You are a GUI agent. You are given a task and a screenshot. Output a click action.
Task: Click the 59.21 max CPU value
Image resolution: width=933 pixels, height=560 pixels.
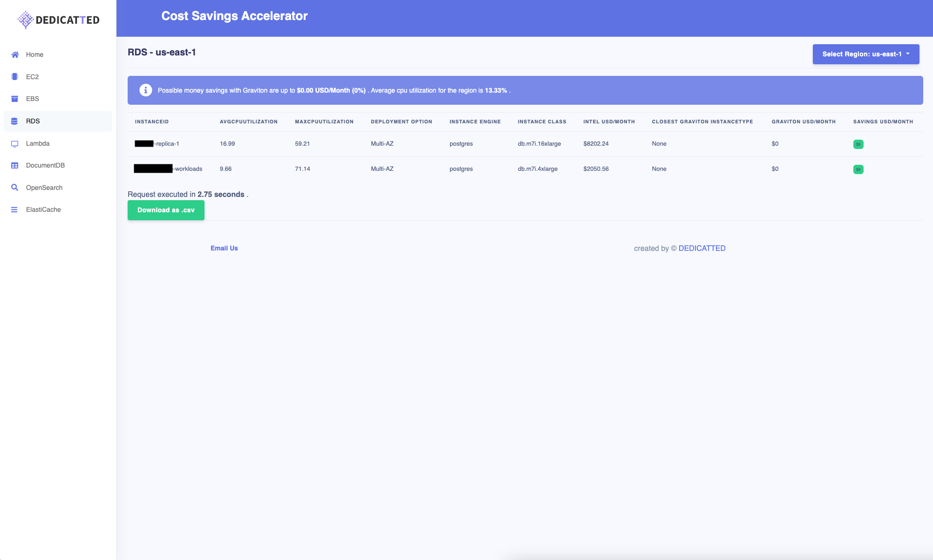302,144
